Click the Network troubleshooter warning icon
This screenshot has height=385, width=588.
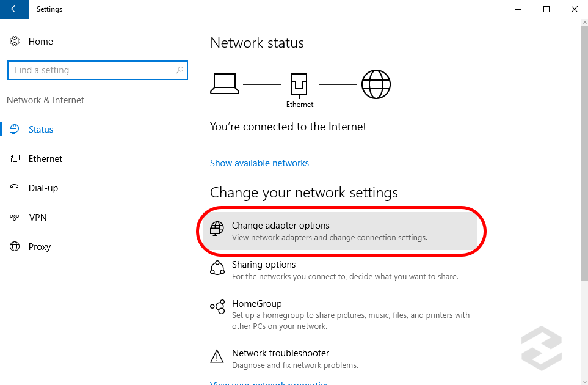[x=217, y=357]
